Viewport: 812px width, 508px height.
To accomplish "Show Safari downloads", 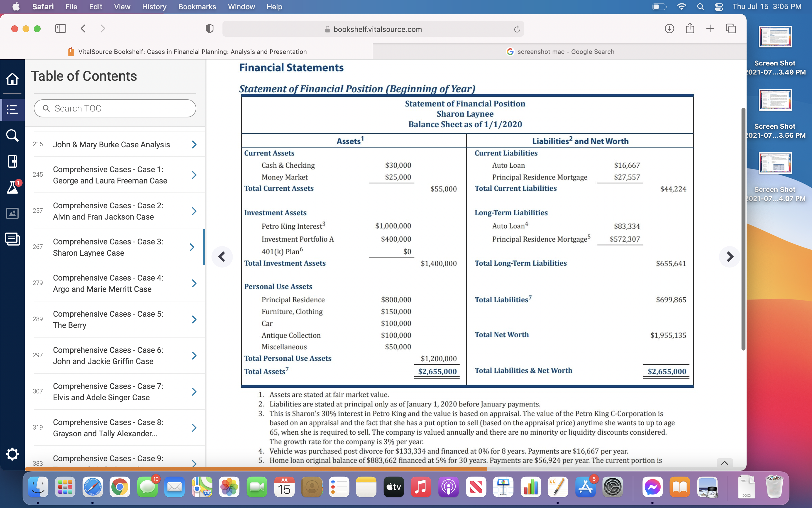I will pyautogui.click(x=669, y=29).
